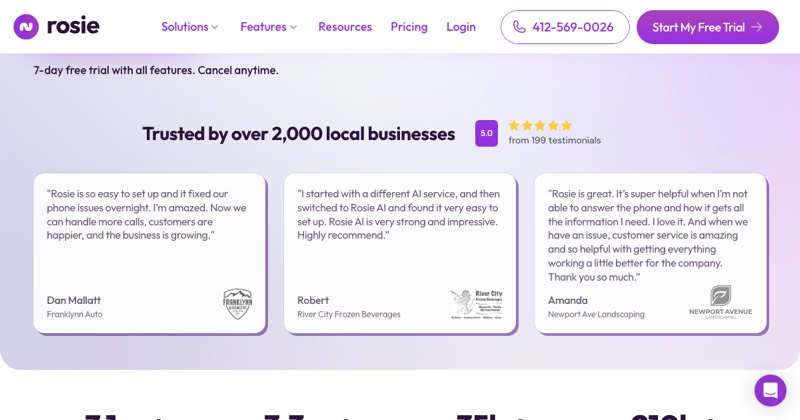800x420 pixels.
Task: Expand the Features dropdown menu
Action: coord(268,27)
